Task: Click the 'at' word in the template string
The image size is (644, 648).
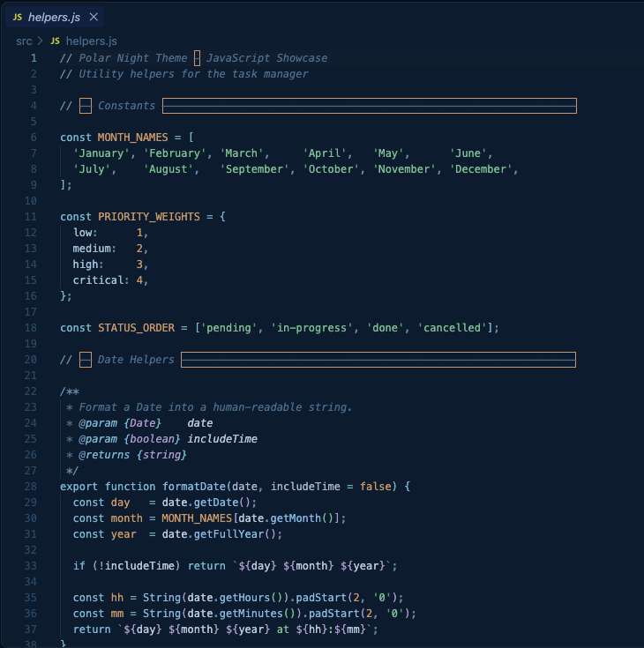Action: [x=283, y=629]
